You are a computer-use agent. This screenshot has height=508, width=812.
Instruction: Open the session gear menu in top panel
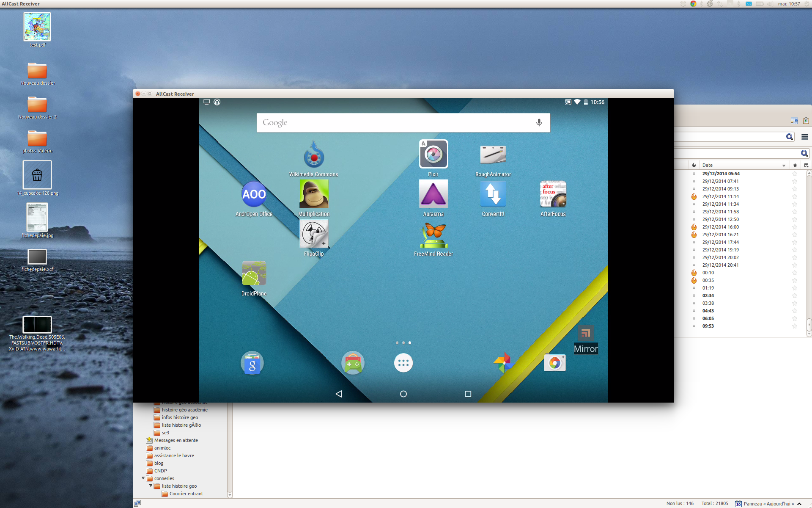[807, 4]
